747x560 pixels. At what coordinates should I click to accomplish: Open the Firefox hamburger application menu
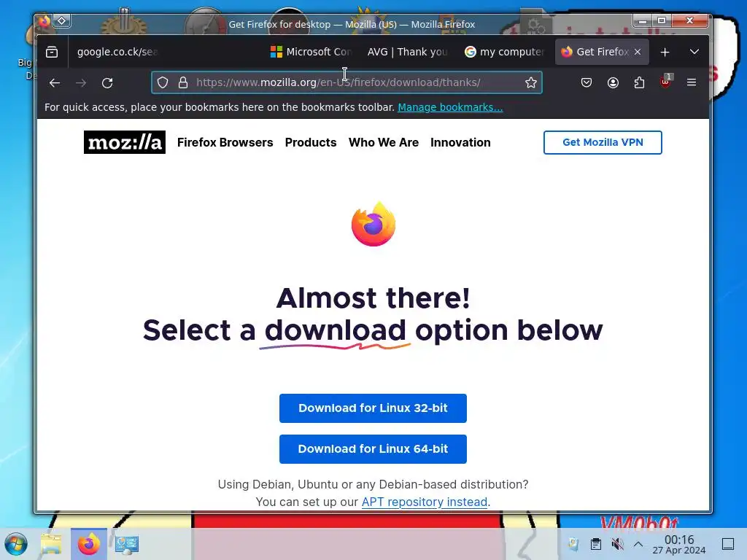coord(692,82)
